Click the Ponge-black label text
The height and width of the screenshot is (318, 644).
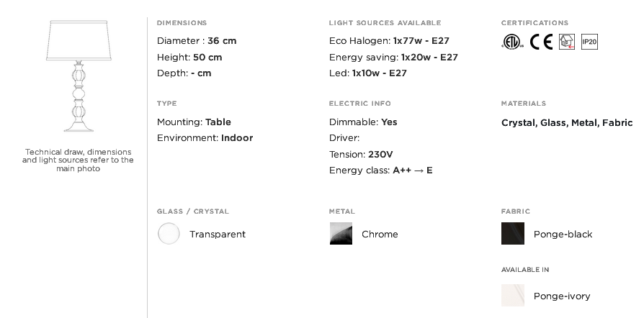click(x=563, y=234)
